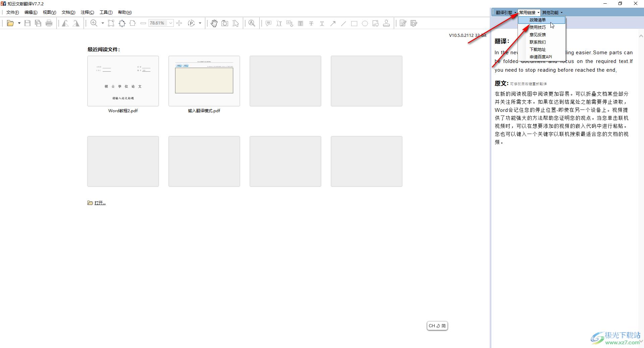Open the zoom percentage dropdown
The width and height of the screenshot is (644, 348).
point(170,23)
